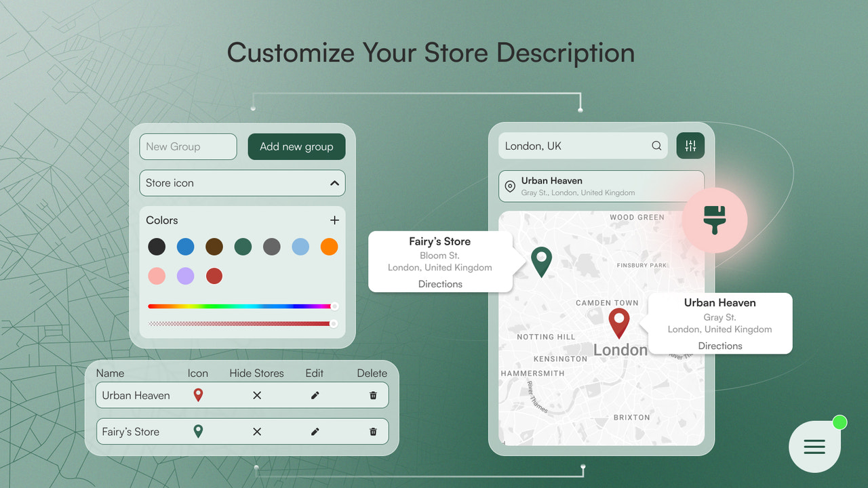This screenshot has height=488, width=868.
Task: Click the rainbow hue slider
Action: point(242,306)
